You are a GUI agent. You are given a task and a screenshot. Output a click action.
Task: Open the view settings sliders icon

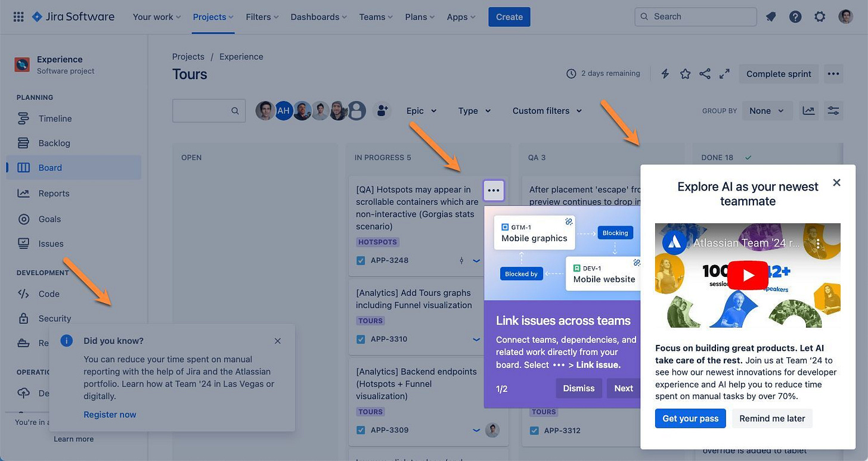(833, 111)
